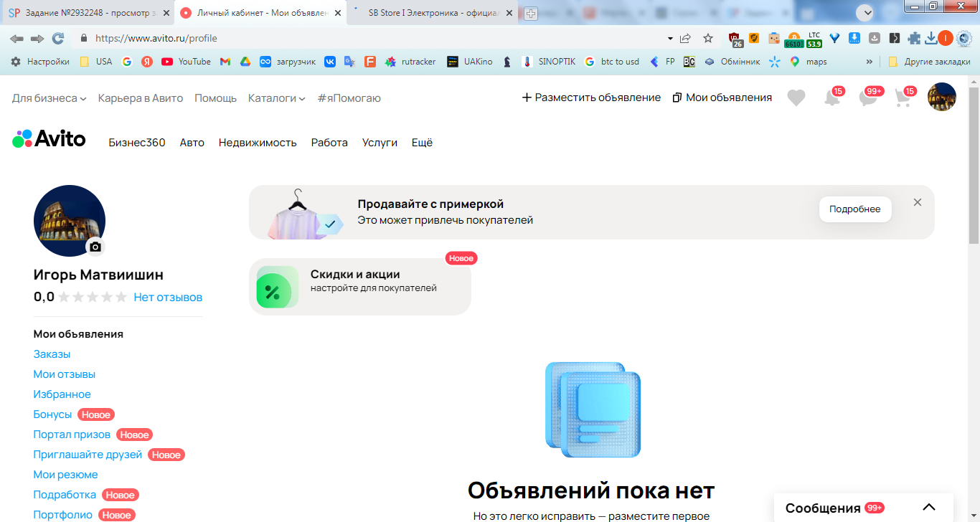Expand the "Для бизнеса" dropdown
The height and width of the screenshot is (522, 980).
[x=50, y=98]
